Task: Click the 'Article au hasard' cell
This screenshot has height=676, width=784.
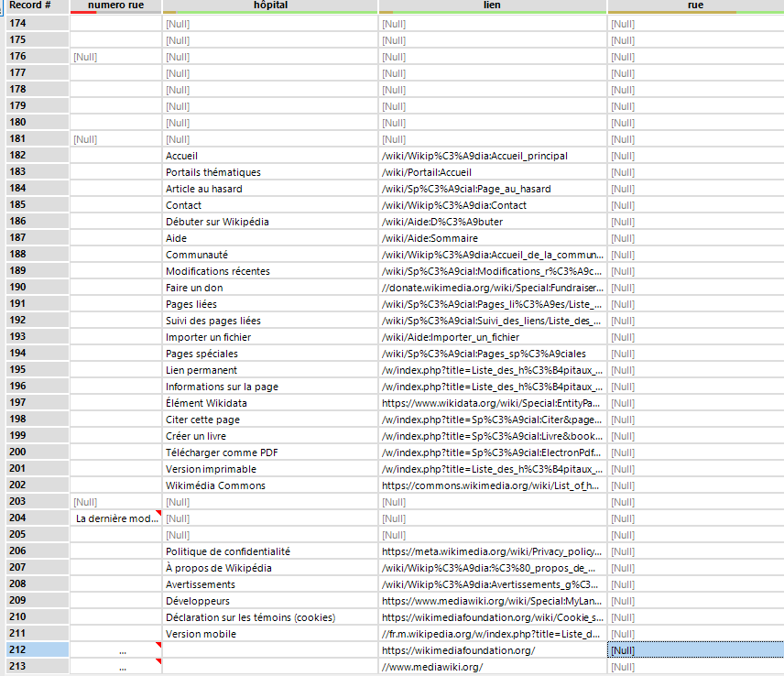Action: pyautogui.click(x=270, y=189)
